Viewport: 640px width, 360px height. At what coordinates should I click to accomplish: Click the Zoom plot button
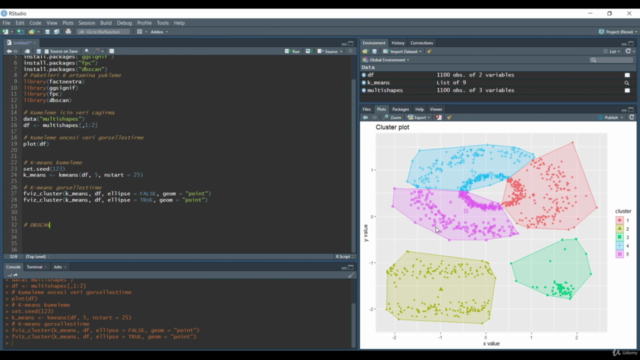tap(392, 118)
